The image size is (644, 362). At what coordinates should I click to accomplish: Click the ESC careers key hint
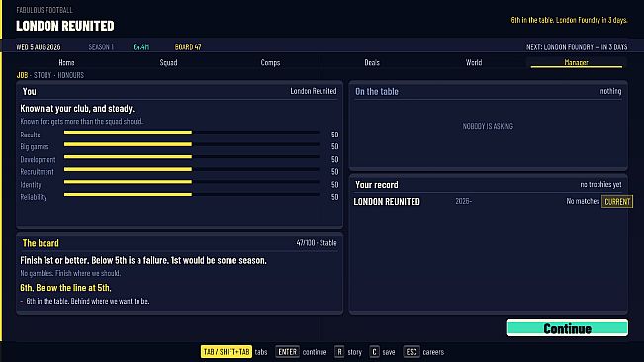point(423,352)
